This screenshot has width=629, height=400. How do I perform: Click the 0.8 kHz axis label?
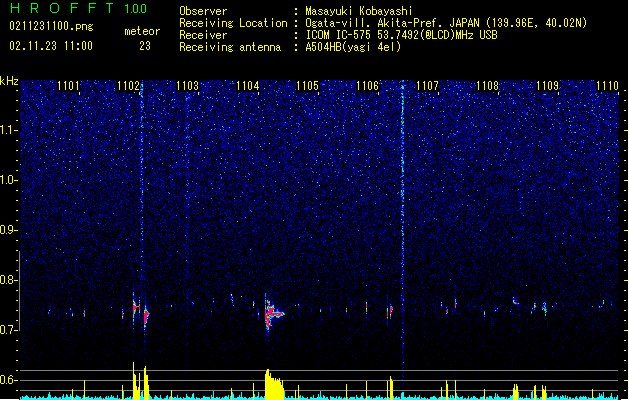(x=9, y=280)
